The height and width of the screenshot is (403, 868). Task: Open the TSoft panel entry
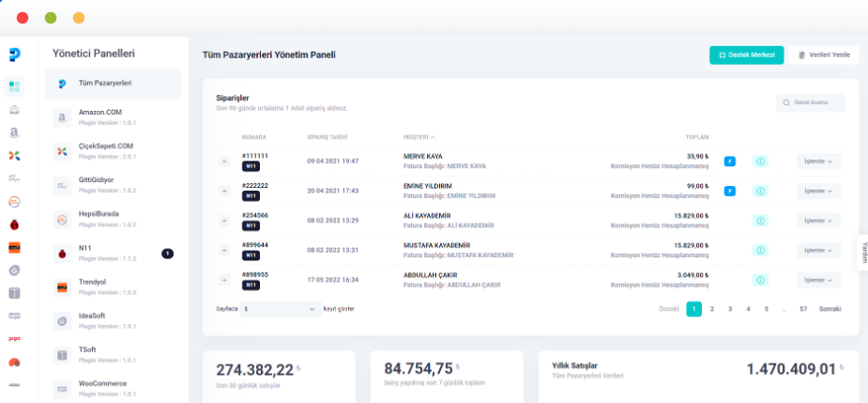click(113, 355)
